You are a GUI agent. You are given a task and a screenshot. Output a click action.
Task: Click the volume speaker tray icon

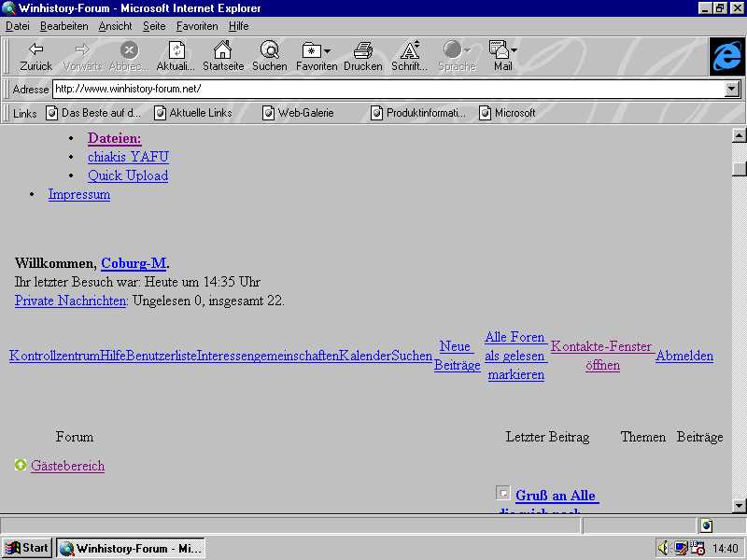[x=664, y=548]
